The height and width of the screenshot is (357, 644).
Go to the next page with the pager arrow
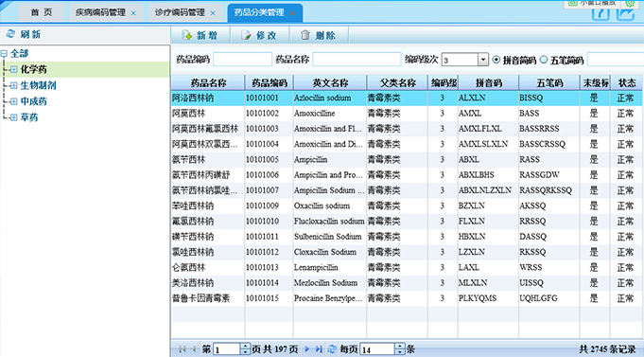(x=306, y=349)
